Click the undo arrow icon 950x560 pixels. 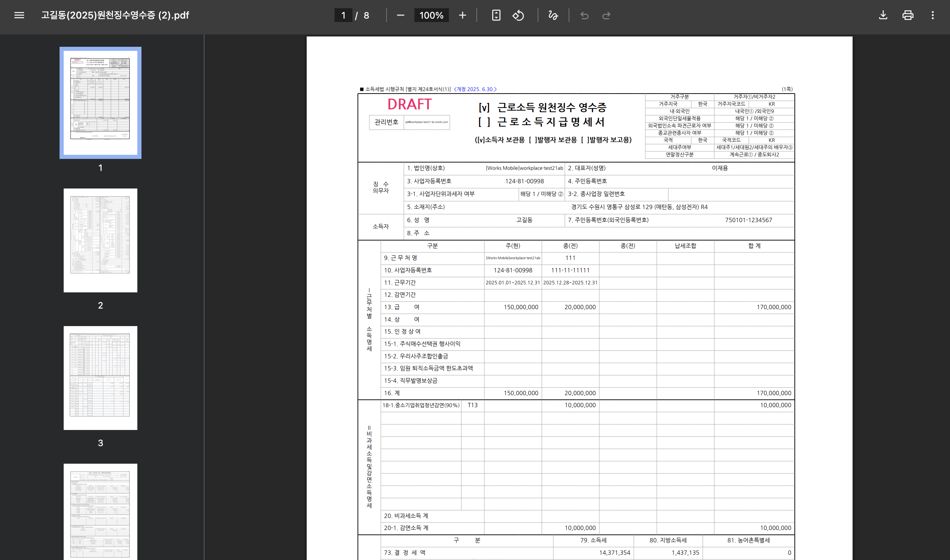(584, 15)
